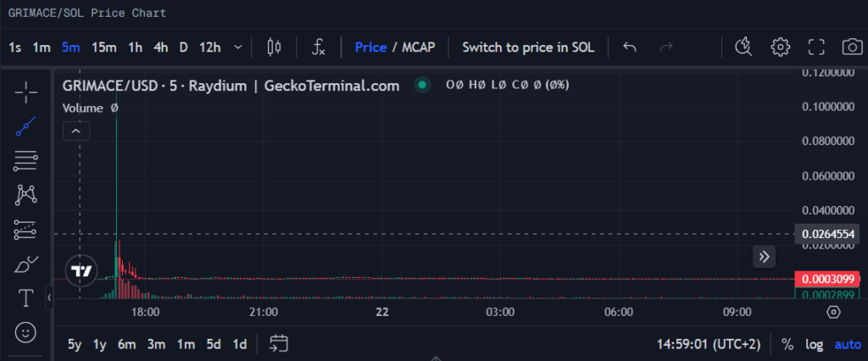The height and width of the screenshot is (361, 868).
Task: Toggle log scale on price axis
Action: [x=814, y=344]
